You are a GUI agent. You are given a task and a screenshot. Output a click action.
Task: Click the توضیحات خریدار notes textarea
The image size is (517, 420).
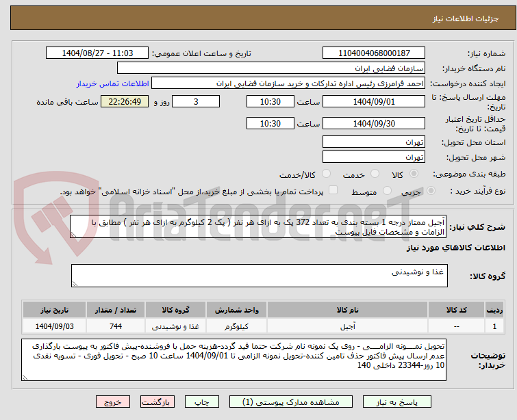[x=234, y=360]
